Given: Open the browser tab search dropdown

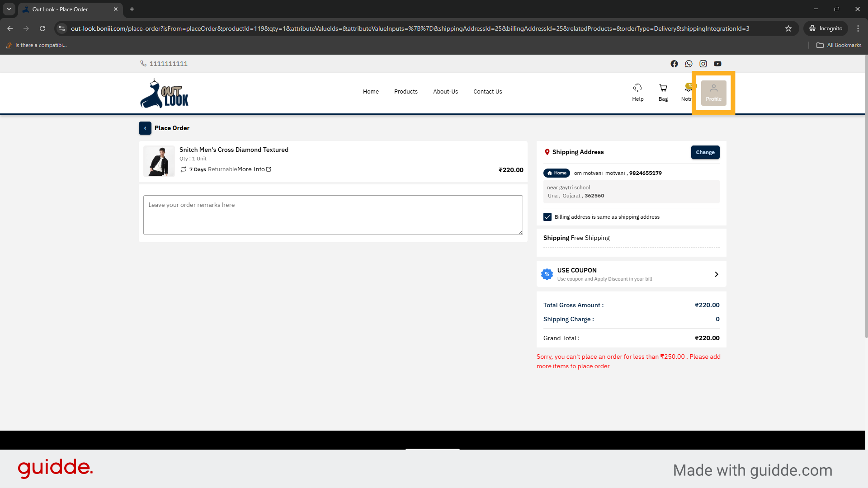Looking at the screenshot, I should coord(9,9).
